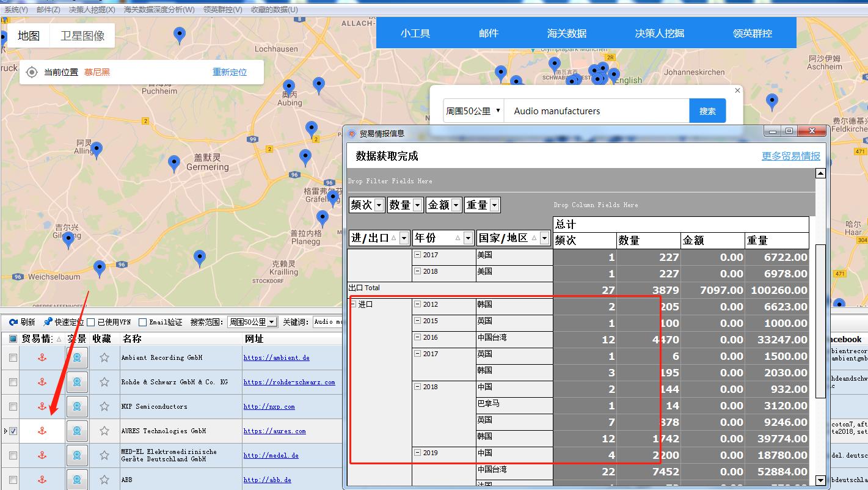Click the 实景 icon for NXP Semiconductors
Image resolution: width=868 pixels, height=490 pixels.
(x=76, y=406)
